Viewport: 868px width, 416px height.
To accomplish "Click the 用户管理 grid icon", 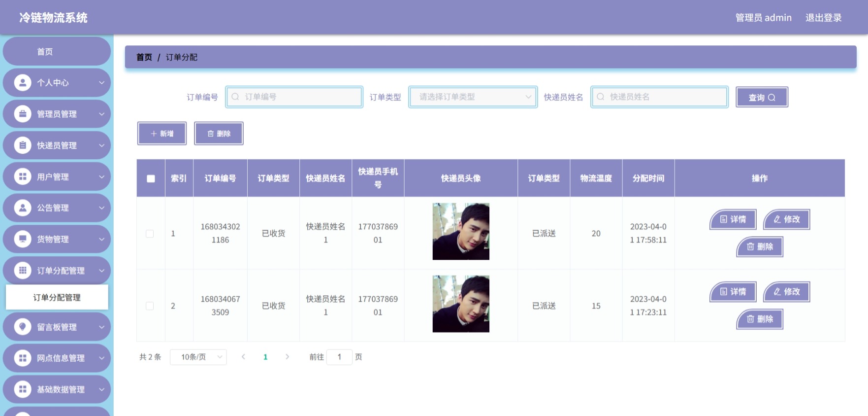I will pos(23,176).
